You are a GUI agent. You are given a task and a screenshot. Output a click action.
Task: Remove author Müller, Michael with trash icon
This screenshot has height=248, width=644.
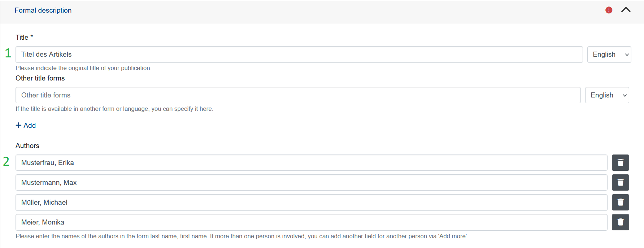tap(620, 203)
